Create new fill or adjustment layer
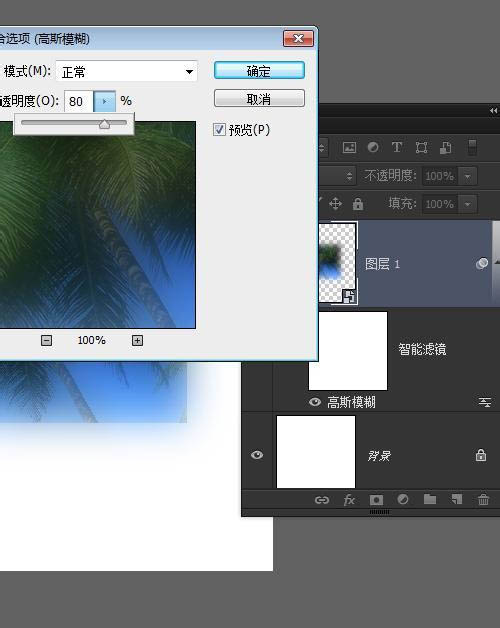 (x=403, y=499)
